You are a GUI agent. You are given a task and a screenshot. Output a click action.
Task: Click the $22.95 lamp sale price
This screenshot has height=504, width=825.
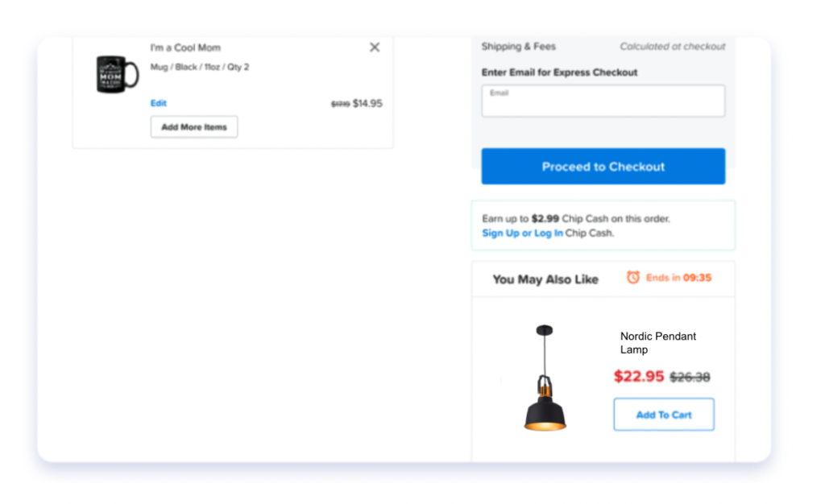[639, 376]
